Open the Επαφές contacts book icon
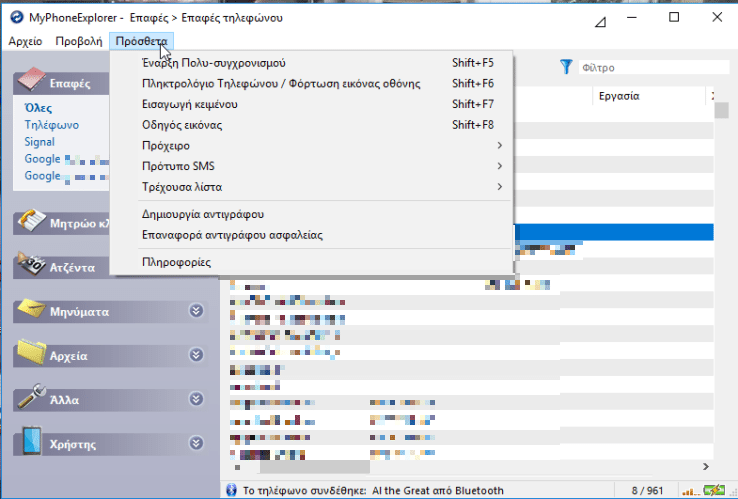The height and width of the screenshot is (499, 738). pyautogui.click(x=31, y=80)
